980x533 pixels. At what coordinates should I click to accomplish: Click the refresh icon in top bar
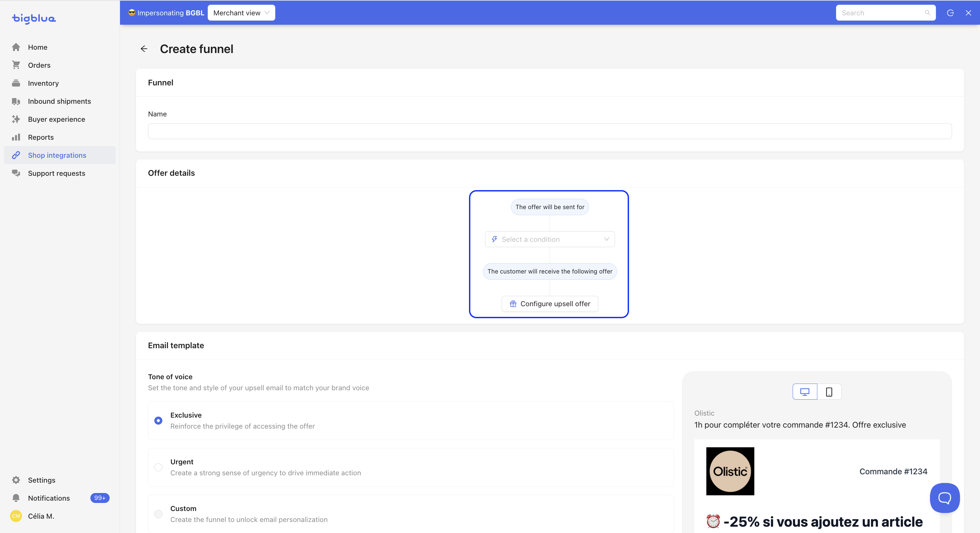(950, 13)
